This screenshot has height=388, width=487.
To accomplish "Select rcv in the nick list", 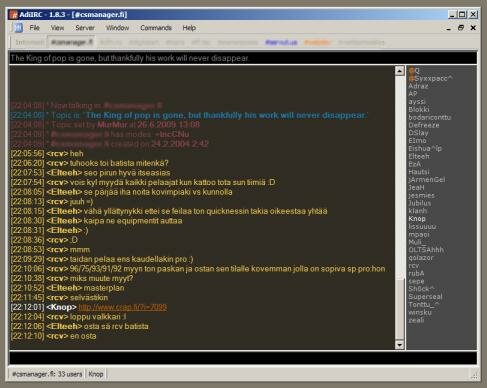I will (414, 266).
